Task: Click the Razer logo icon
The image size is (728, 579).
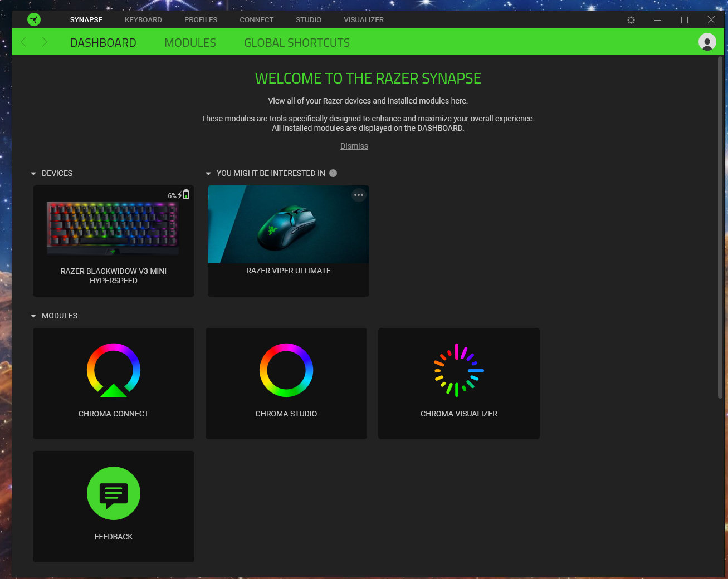Action: click(34, 19)
